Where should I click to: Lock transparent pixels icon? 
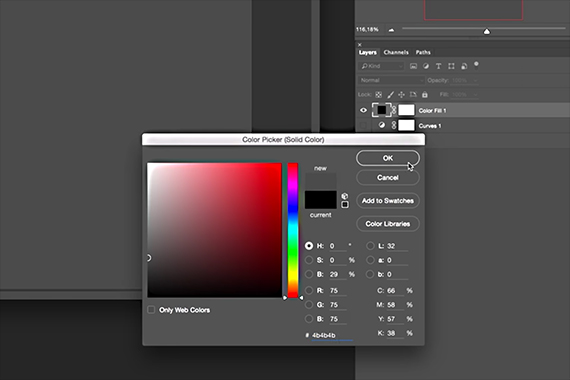[378, 95]
